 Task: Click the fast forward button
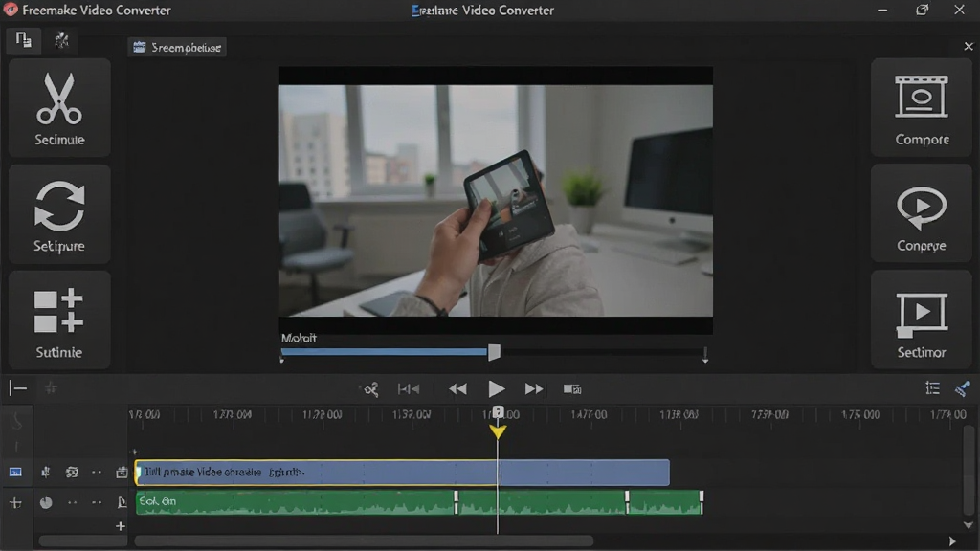[534, 389]
